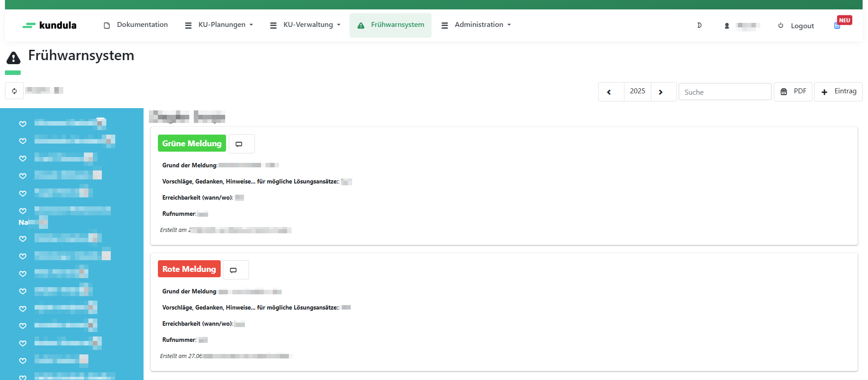Open the Dokumentation menu item
The height and width of the screenshot is (380, 868).
pyautogui.click(x=135, y=25)
